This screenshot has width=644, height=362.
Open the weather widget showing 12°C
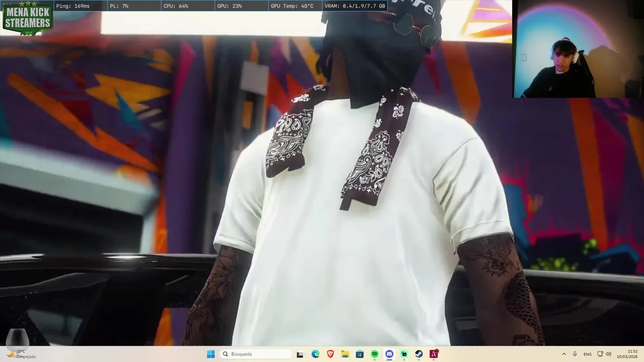click(20, 354)
